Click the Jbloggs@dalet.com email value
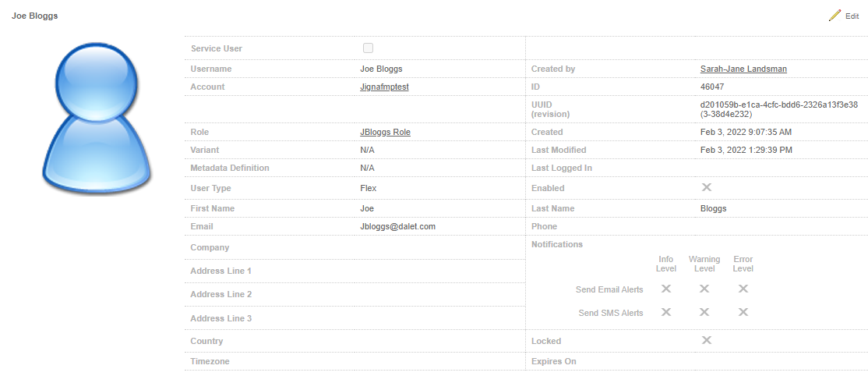 coord(397,226)
